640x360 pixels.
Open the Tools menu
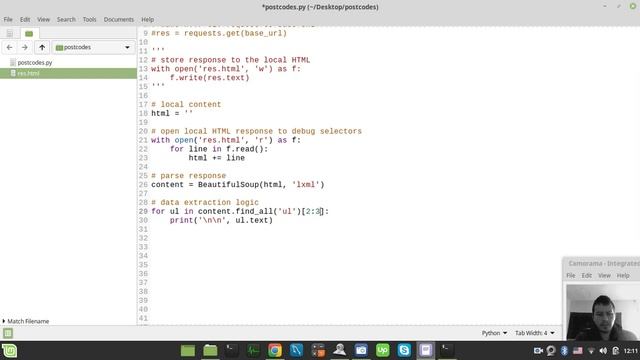click(89, 19)
